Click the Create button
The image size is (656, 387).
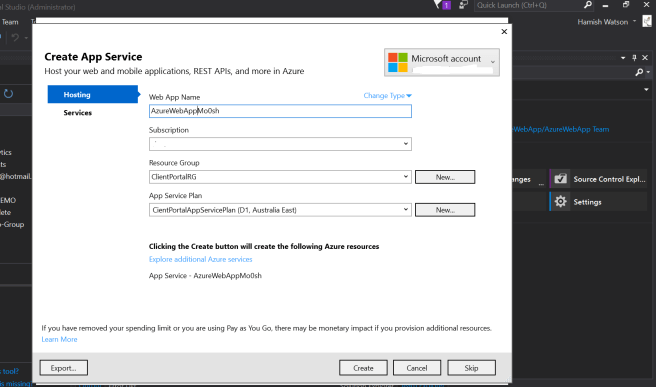coord(363,368)
